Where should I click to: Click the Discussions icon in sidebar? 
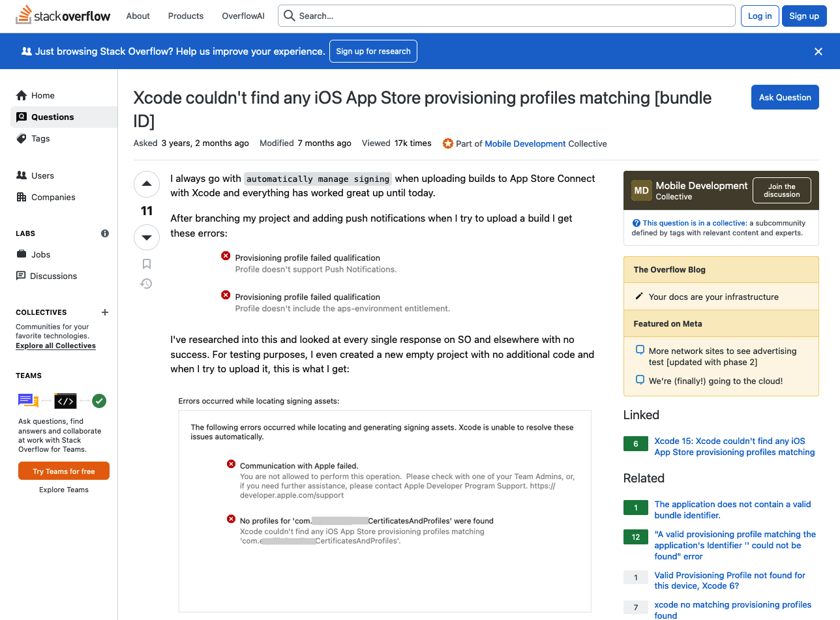(22, 276)
